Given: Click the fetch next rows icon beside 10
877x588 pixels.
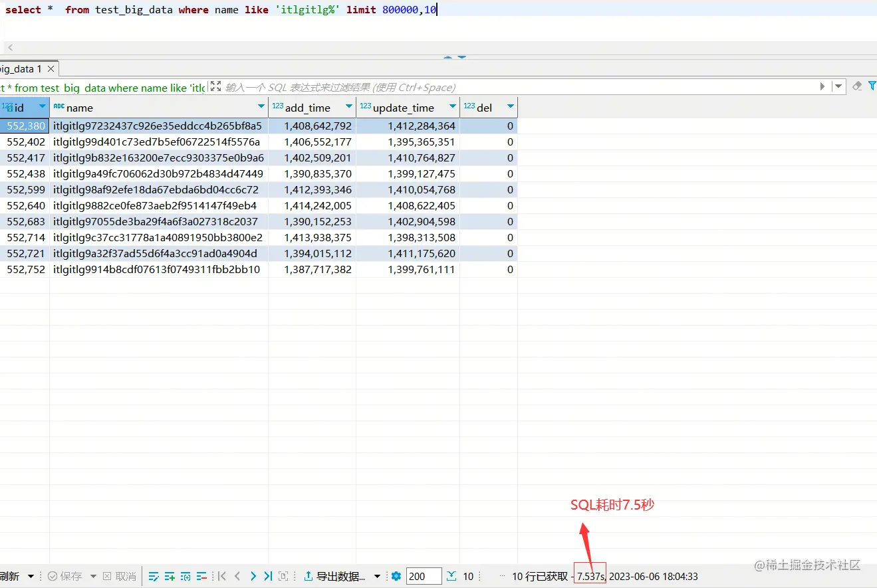Looking at the screenshot, I should [452, 576].
